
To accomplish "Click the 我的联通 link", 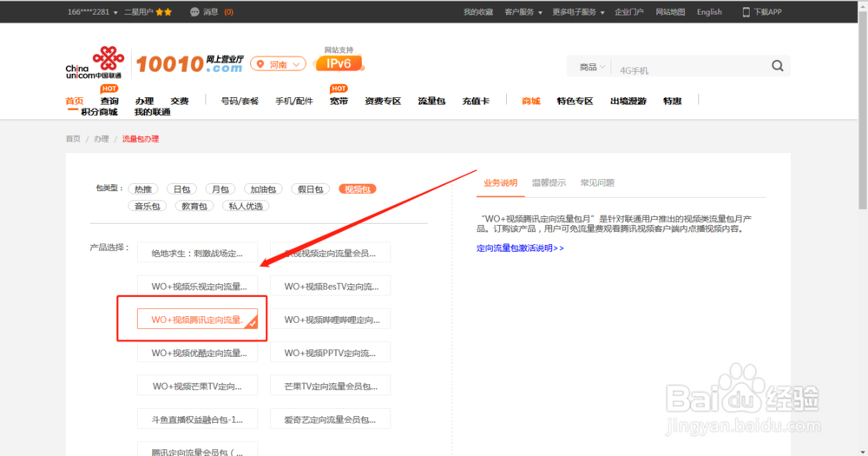I will (x=152, y=112).
